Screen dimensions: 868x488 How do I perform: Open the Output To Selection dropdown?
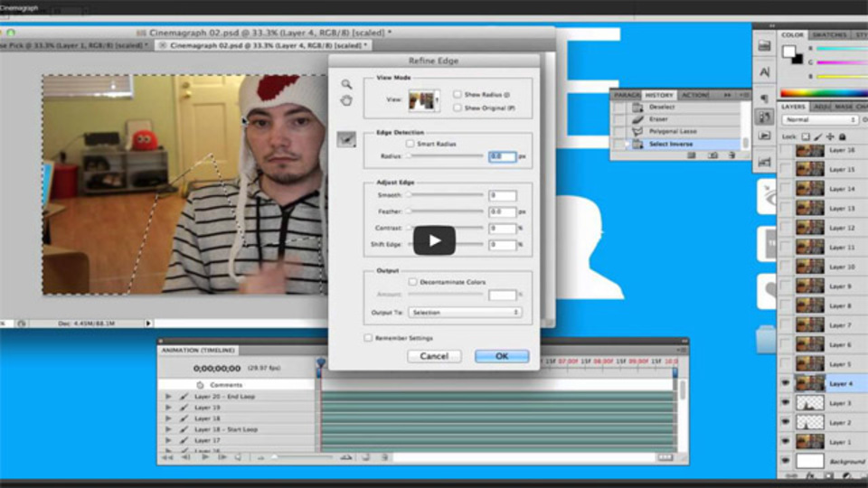click(x=465, y=313)
